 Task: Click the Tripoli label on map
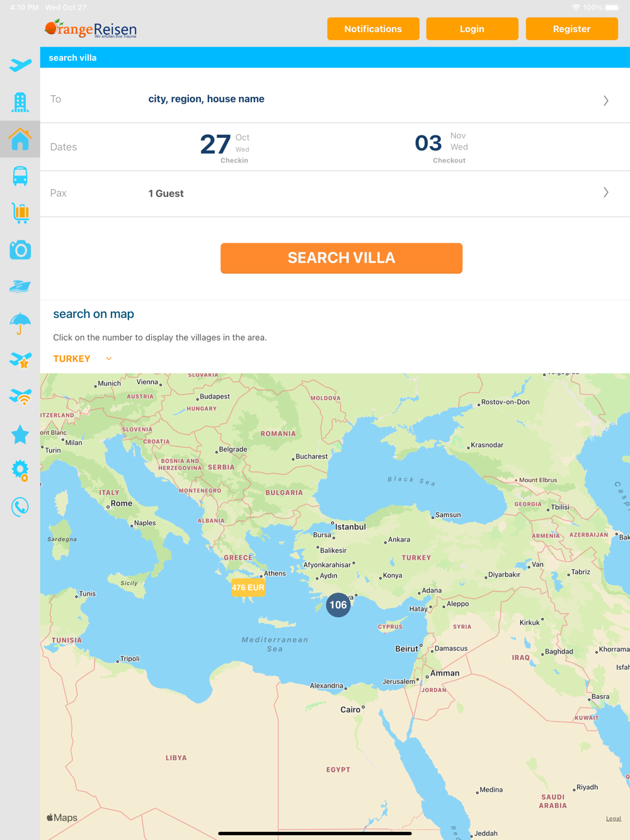[x=130, y=659]
